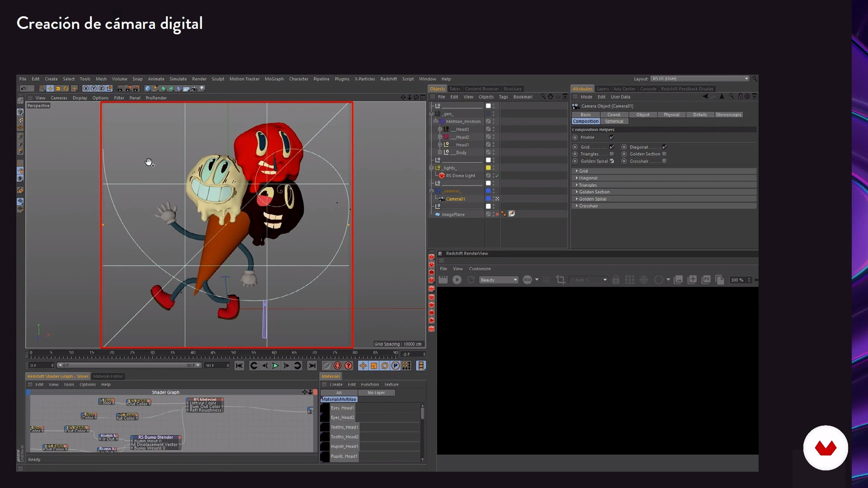Enable the Golden Section checkbox
This screenshot has height=488, width=868.
pyautogui.click(x=664, y=154)
